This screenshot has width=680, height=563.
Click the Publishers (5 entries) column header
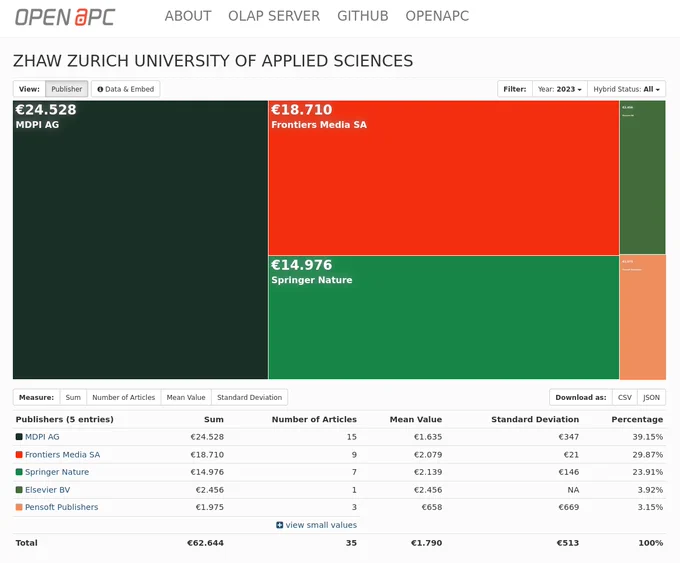[65, 419]
